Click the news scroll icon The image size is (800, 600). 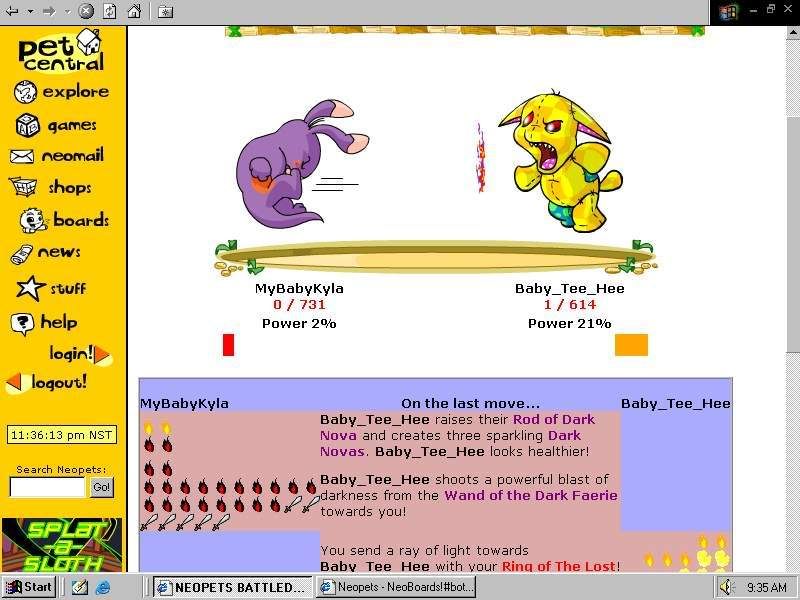pyautogui.click(x=21, y=255)
